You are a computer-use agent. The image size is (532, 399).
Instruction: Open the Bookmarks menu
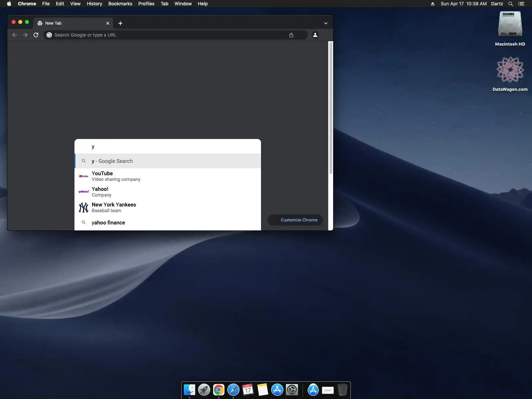coord(120,4)
